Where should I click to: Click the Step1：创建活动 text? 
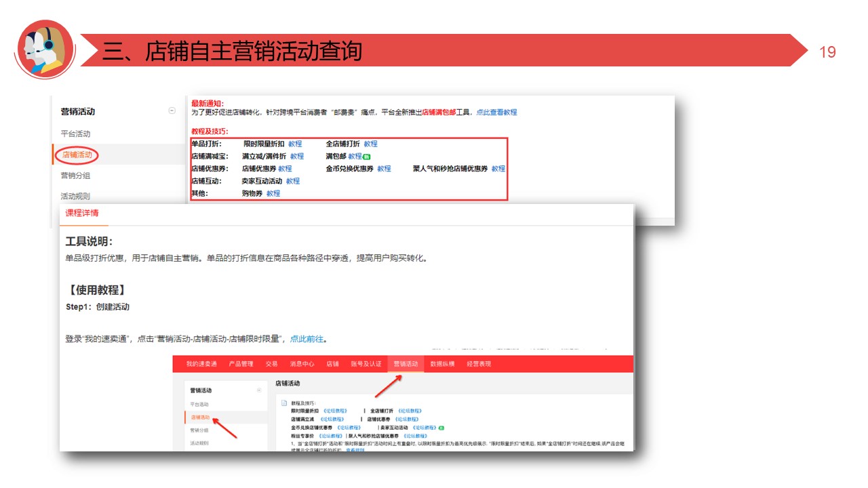coord(98,307)
